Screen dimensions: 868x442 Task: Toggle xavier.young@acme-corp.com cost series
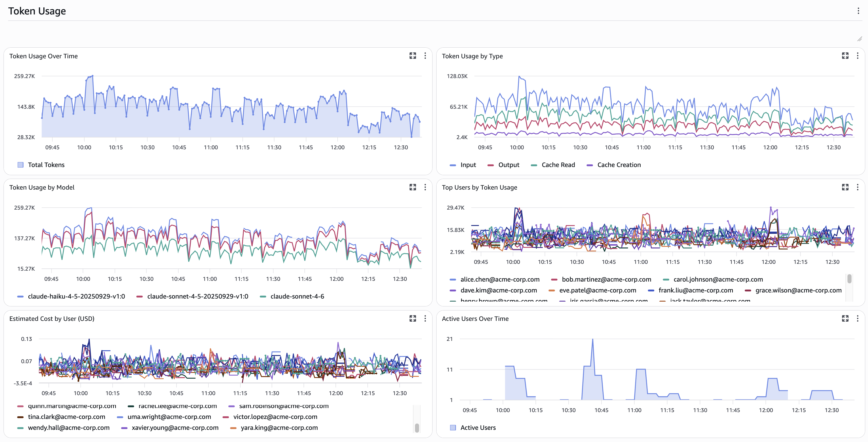pos(170,428)
